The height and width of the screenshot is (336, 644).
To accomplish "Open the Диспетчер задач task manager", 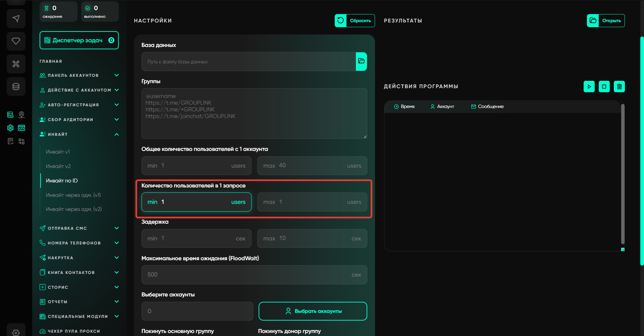I will coord(79,40).
